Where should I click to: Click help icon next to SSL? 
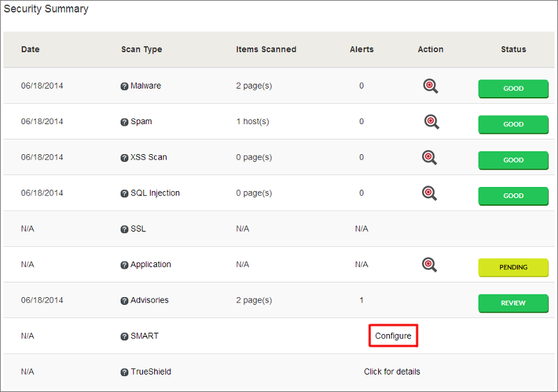pos(125,229)
